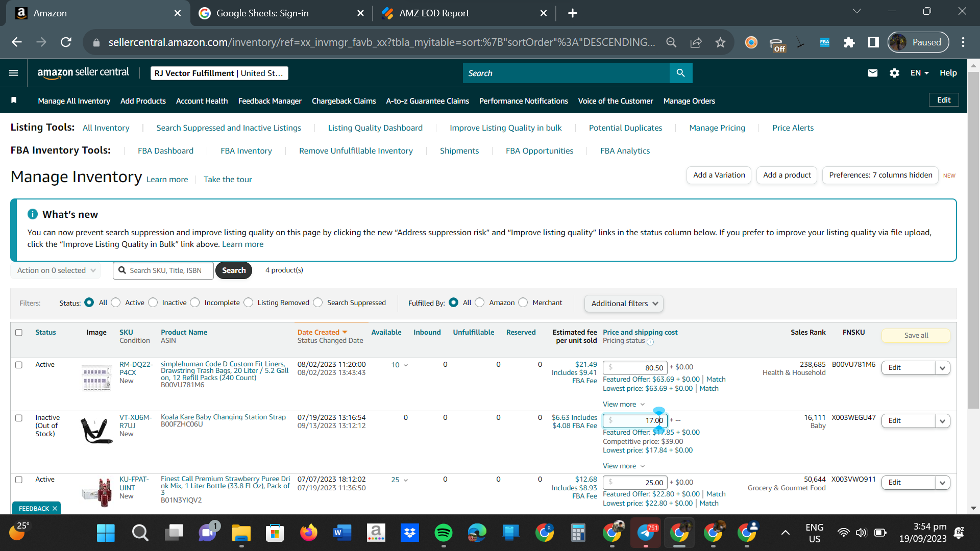Select Fulfilled By Merchant radio button
This screenshot has width=980, height=551.
[523, 303]
